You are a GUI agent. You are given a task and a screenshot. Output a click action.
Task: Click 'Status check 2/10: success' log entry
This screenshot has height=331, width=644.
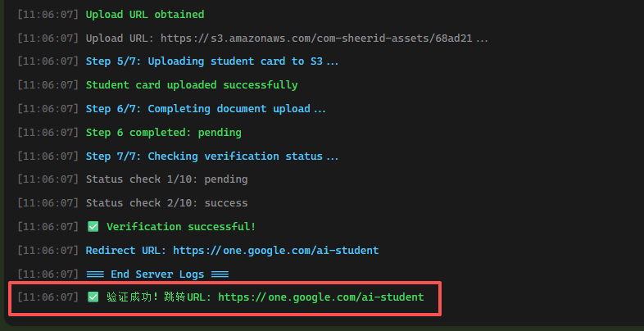tap(166, 203)
